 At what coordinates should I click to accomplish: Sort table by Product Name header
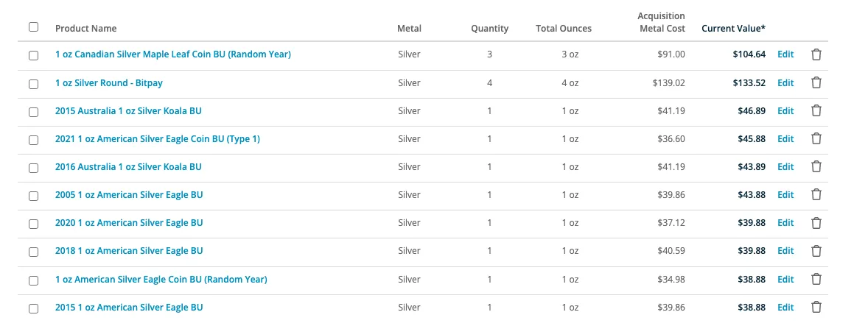[x=85, y=28]
